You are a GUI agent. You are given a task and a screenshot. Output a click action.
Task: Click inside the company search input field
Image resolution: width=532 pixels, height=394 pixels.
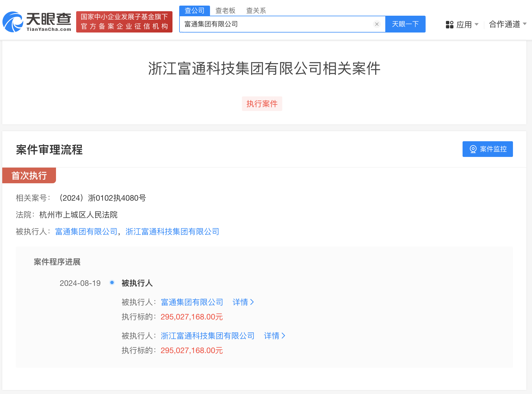pyautogui.click(x=280, y=24)
